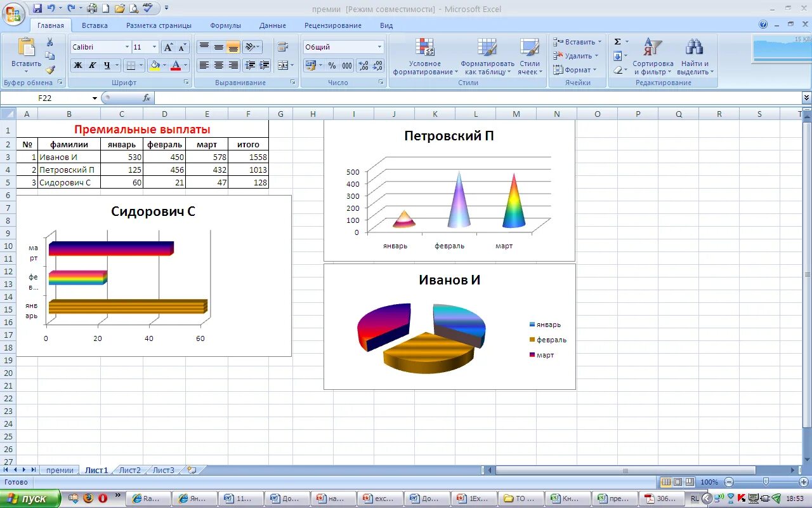Increase the indent
This screenshot has height=508, width=812.
[265, 65]
